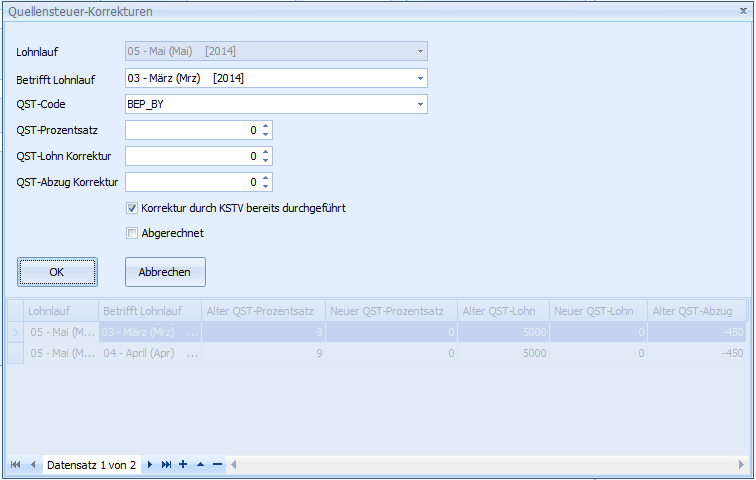Add new record with plus icon
This screenshot has width=756, height=480.
point(183,465)
